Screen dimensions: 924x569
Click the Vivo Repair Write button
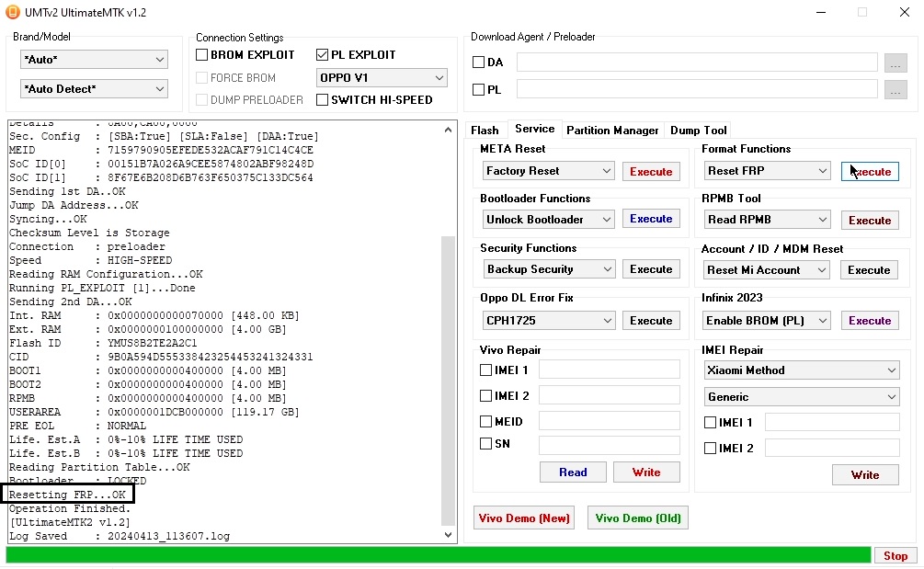pyautogui.click(x=646, y=472)
